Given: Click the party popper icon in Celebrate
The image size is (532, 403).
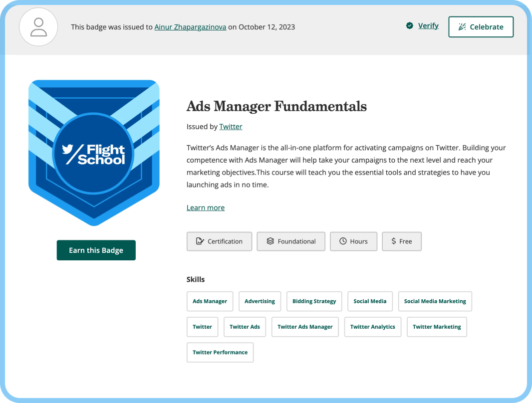Looking at the screenshot, I should point(462,27).
